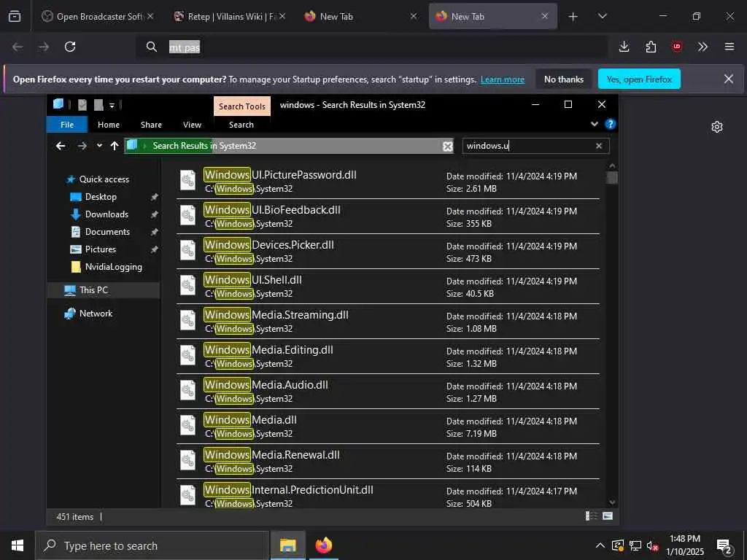This screenshot has width=747, height=560.
Task: Switch Explorer to details view icon
Action: 591,516
